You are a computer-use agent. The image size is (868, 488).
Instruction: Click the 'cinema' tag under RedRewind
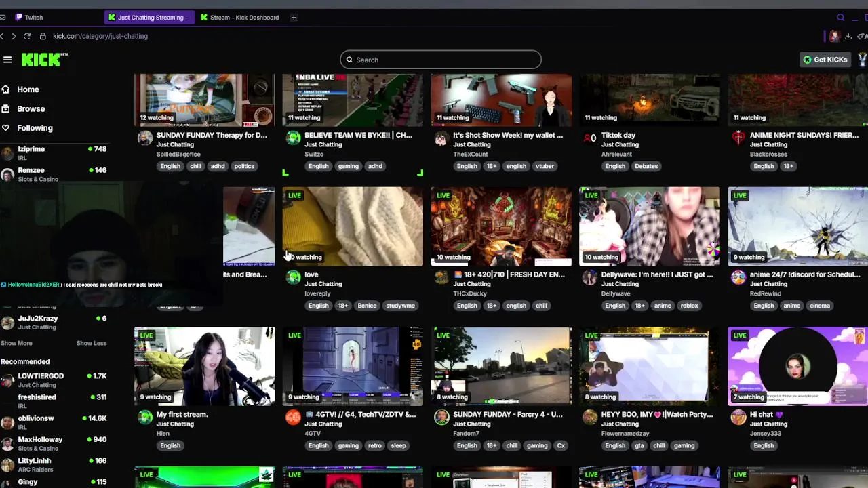819,306
